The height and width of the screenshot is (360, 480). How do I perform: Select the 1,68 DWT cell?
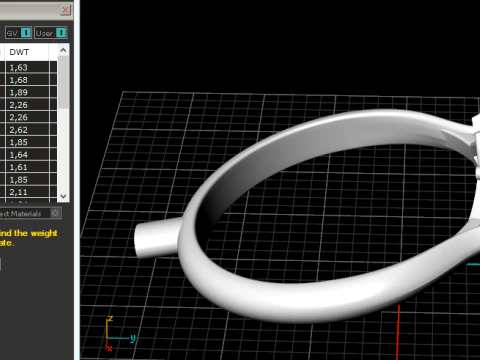click(27, 80)
